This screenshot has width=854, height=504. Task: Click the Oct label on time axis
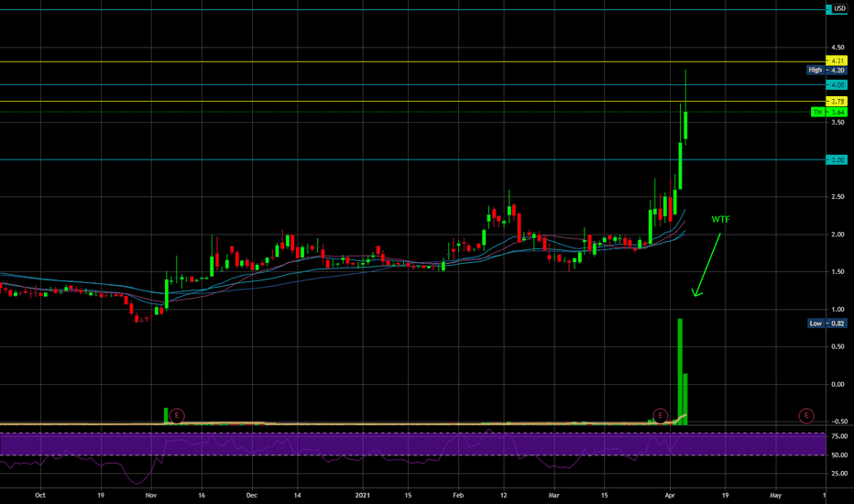coord(39,495)
